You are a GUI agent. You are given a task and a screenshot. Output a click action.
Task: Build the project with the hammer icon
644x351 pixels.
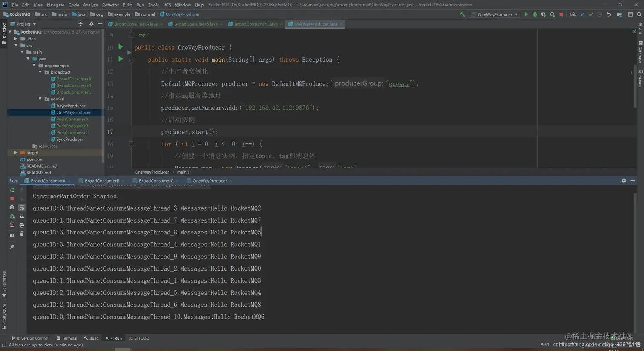pyautogui.click(x=463, y=14)
